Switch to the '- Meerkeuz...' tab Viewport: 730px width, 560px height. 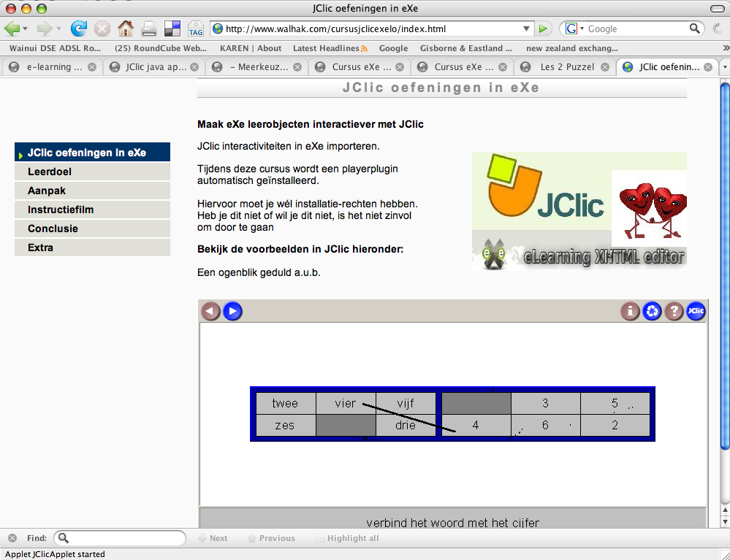click(x=257, y=67)
